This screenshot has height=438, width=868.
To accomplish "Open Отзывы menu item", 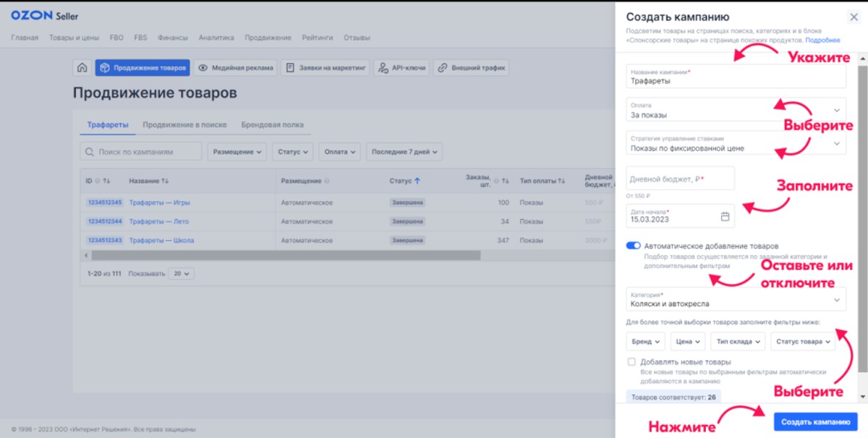I will pos(357,38).
